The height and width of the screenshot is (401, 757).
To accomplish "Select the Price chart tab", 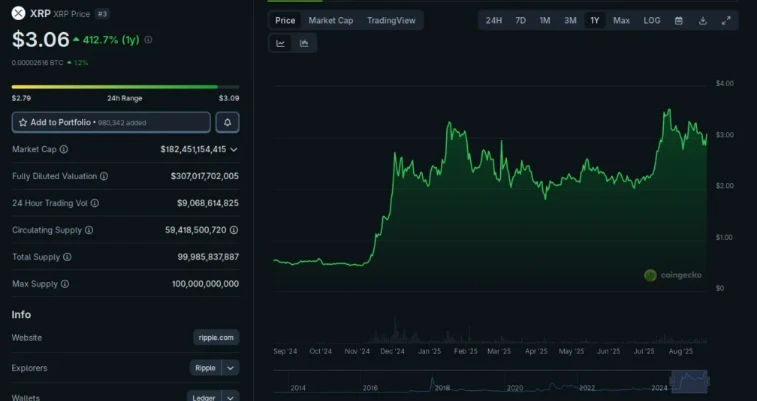I will click(x=285, y=21).
